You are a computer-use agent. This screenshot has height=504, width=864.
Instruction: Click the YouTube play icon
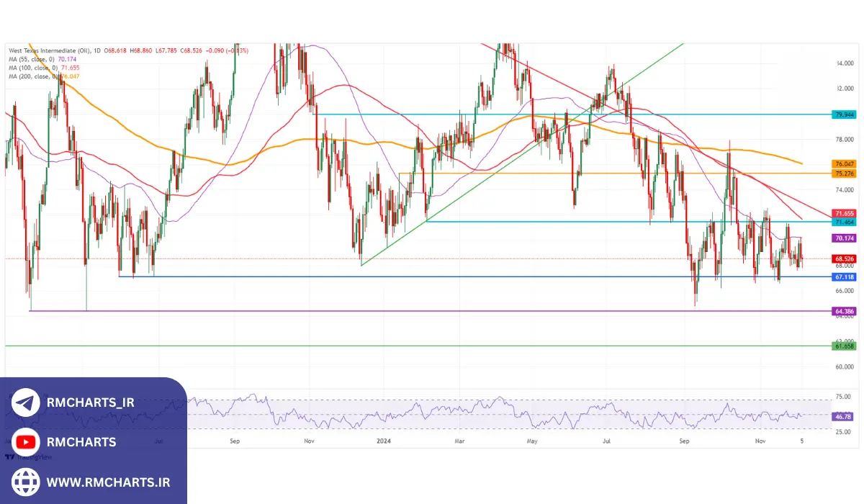26,442
